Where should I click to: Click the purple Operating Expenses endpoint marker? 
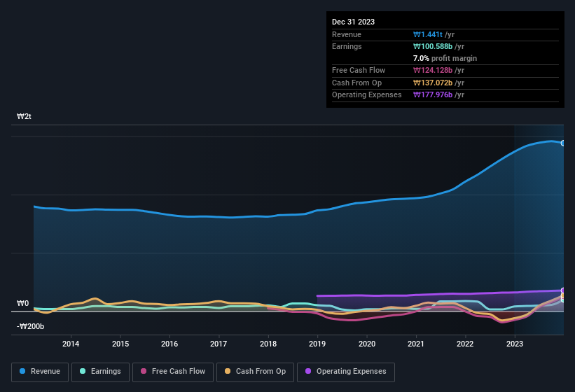coord(563,290)
